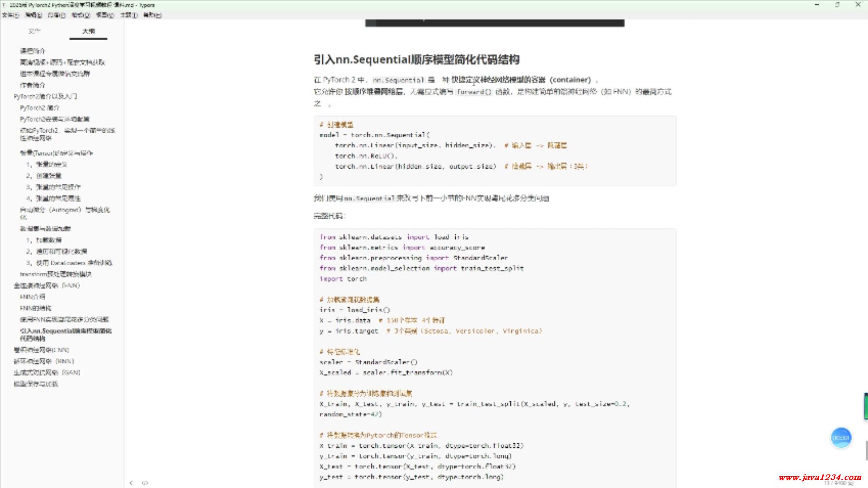Image resolution: width=868 pixels, height=488 pixels.
Task: Open the 视图(V) menu
Action: pyautogui.click(x=105, y=15)
